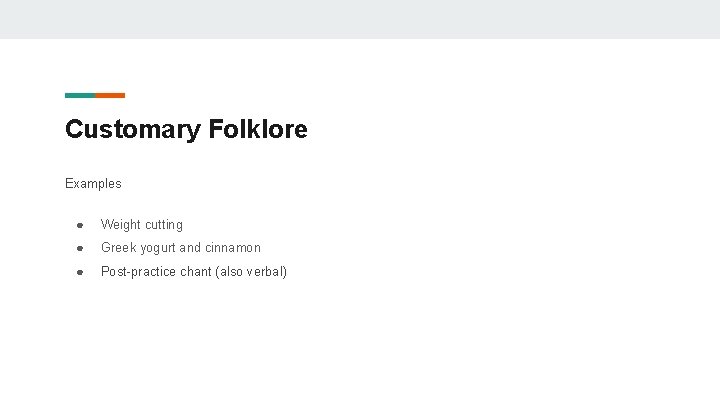Click the word yogurt in second bullet
This screenshot has width=720, height=405.
click(157, 248)
